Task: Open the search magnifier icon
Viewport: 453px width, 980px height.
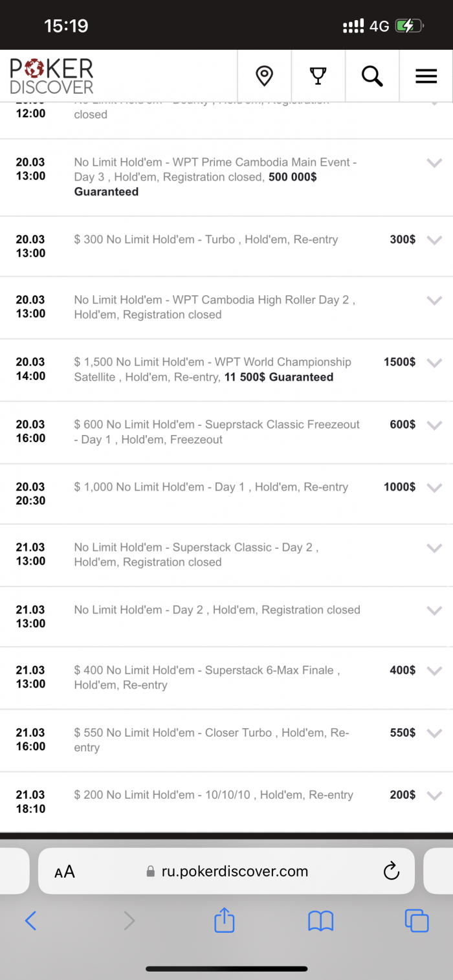Action: 372,76
